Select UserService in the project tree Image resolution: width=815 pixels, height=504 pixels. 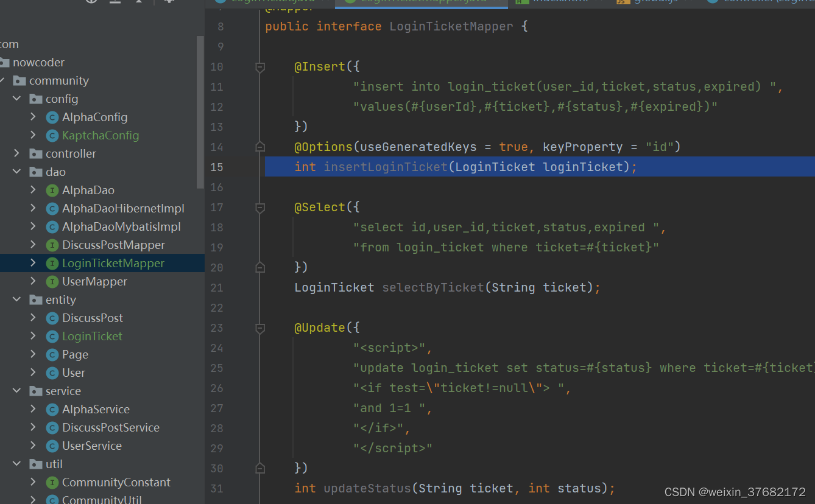pyautogui.click(x=92, y=446)
